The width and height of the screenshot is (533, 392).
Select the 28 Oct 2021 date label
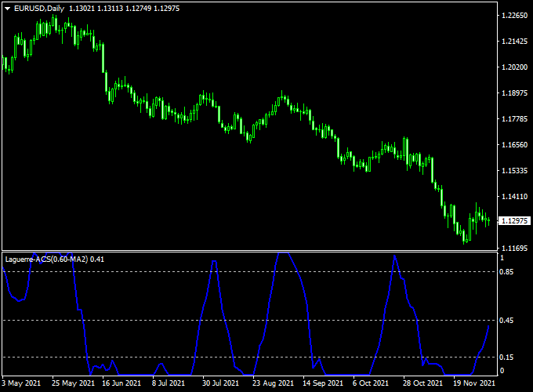[422, 383]
